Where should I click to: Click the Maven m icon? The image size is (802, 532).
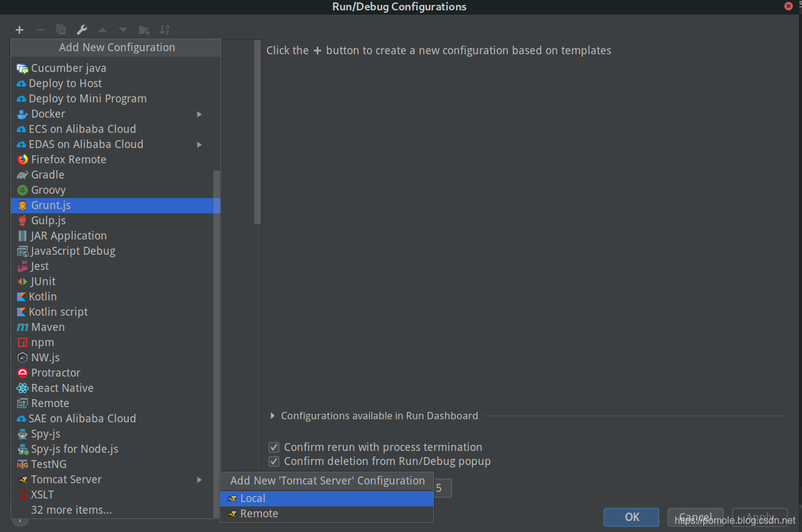point(23,327)
